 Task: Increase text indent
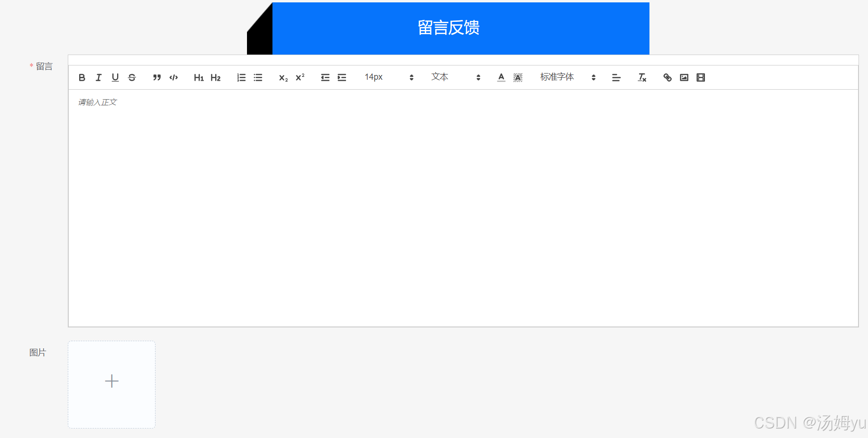point(342,77)
